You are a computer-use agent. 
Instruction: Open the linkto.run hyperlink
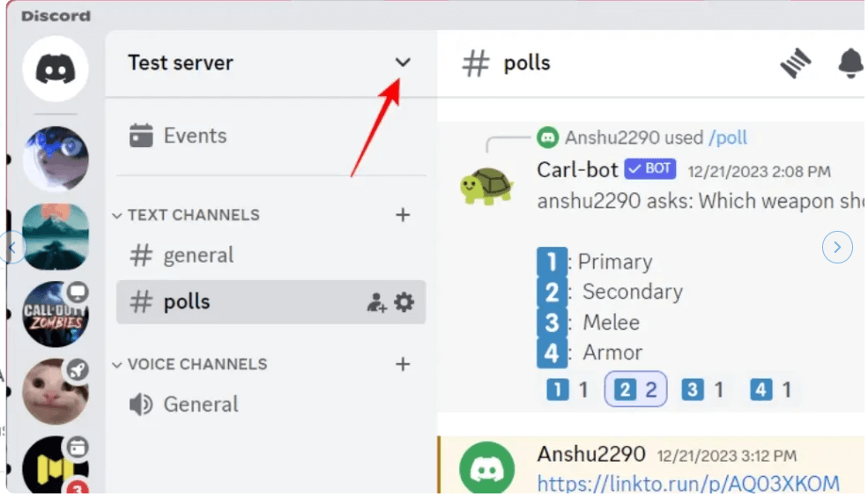tap(687, 483)
